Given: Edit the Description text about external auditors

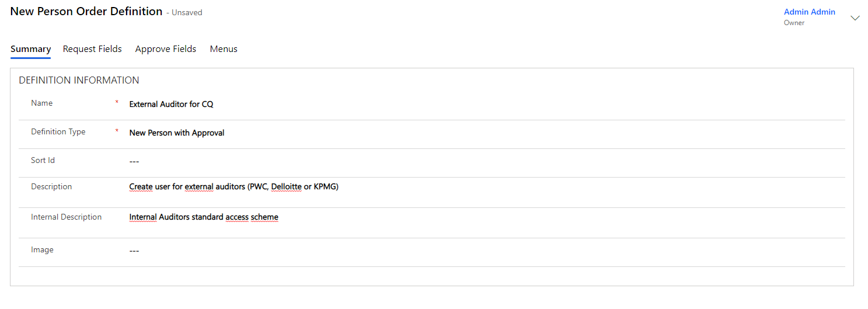Looking at the screenshot, I should (233, 187).
